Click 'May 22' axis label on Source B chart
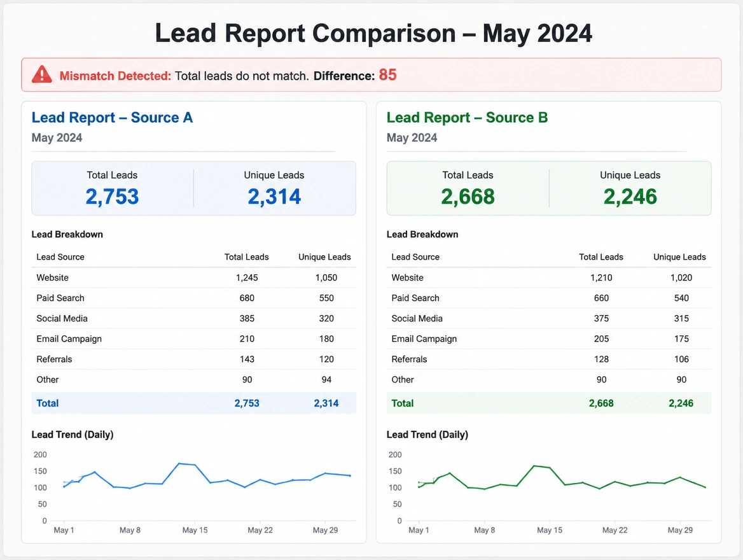Screen dimensions: 743x560 coord(615,530)
